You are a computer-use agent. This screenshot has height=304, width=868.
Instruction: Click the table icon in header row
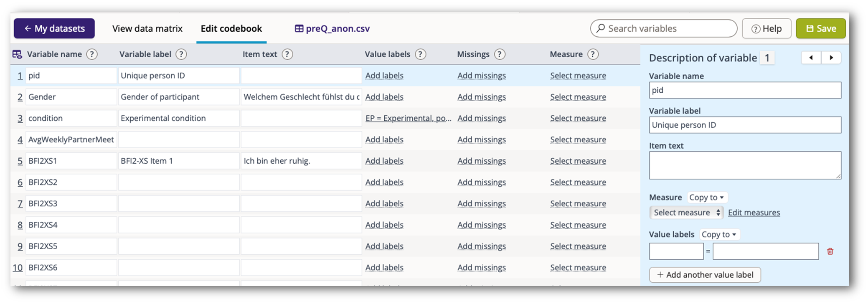[x=17, y=54]
